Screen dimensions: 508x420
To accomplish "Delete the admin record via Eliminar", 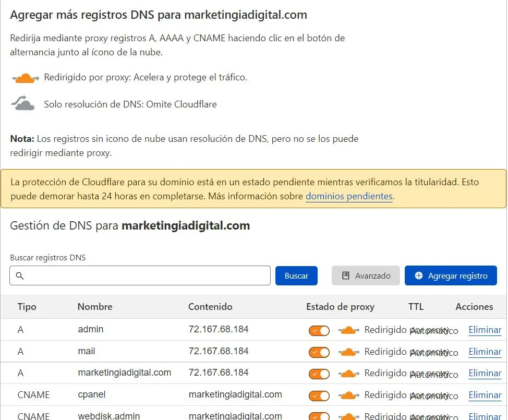I will point(485,330).
